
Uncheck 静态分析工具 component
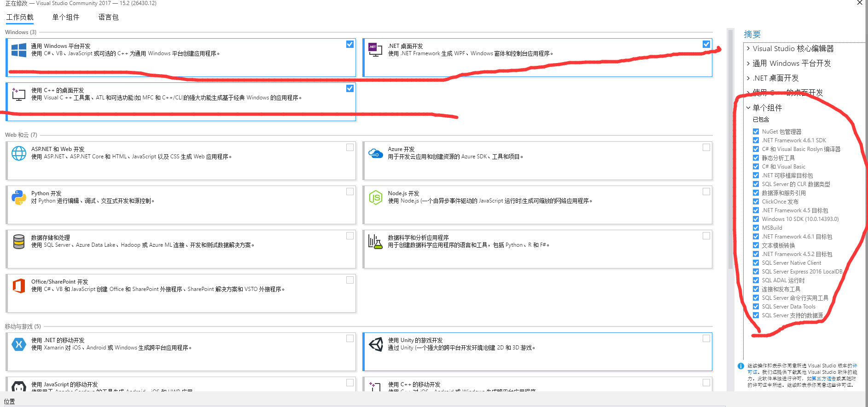pos(756,158)
